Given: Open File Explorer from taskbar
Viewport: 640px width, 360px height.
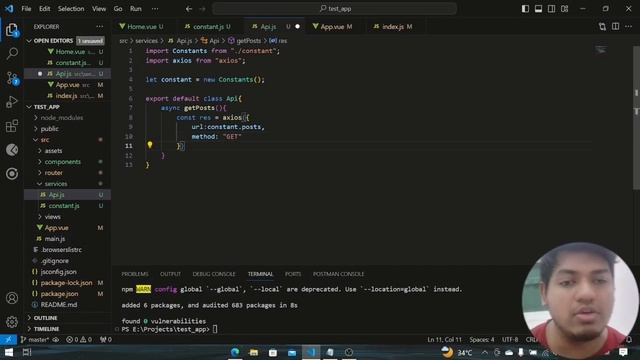Looking at the screenshot, I should 254,352.
